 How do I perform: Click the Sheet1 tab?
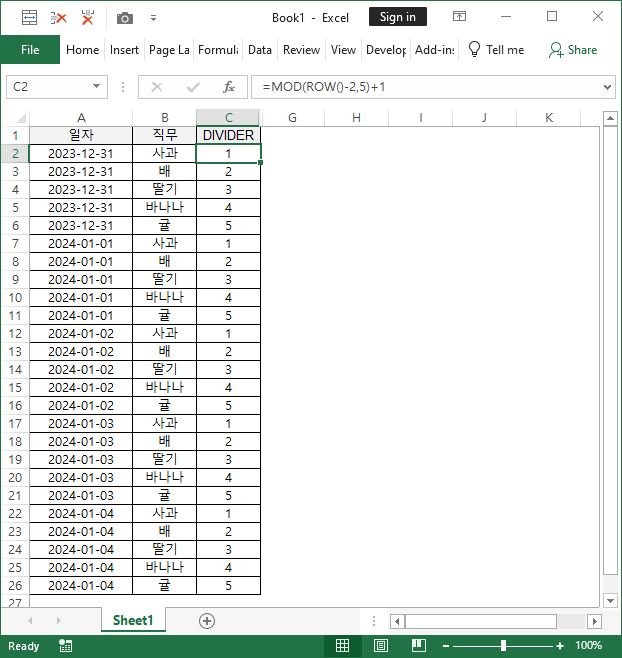pyautogui.click(x=133, y=620)
